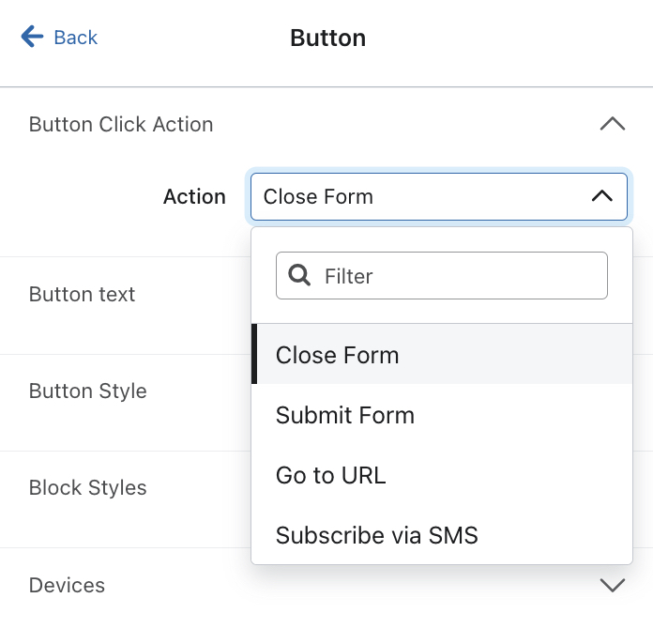
Task: Collapse the Button Click Action chevron
Action: tap(612, 124)
